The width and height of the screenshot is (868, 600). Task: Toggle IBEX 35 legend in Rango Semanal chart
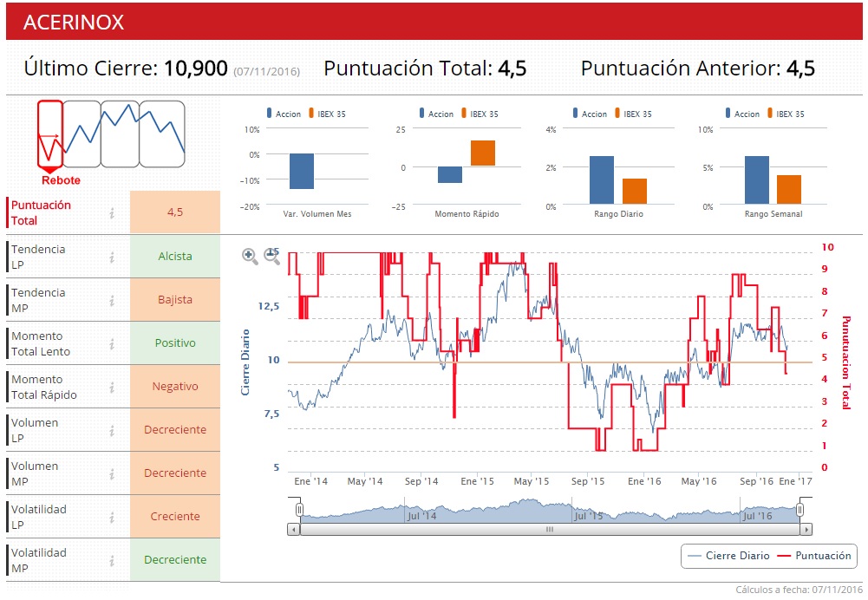click(786, 114)
